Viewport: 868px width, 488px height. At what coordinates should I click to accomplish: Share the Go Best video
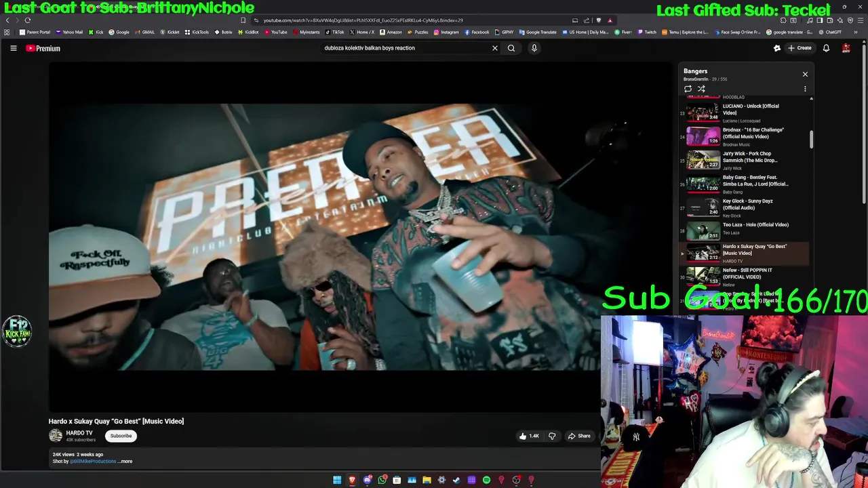pos(579,436)
